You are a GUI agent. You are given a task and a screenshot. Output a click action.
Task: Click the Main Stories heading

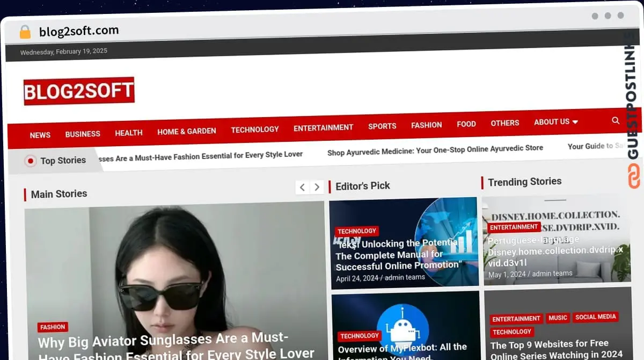tap(59, 194)
